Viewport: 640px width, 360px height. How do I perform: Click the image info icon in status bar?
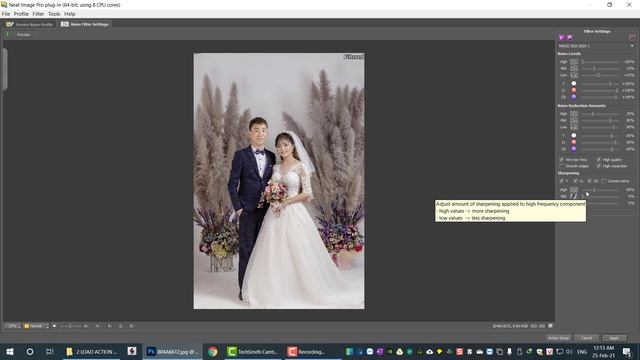[x=550, y=326]
